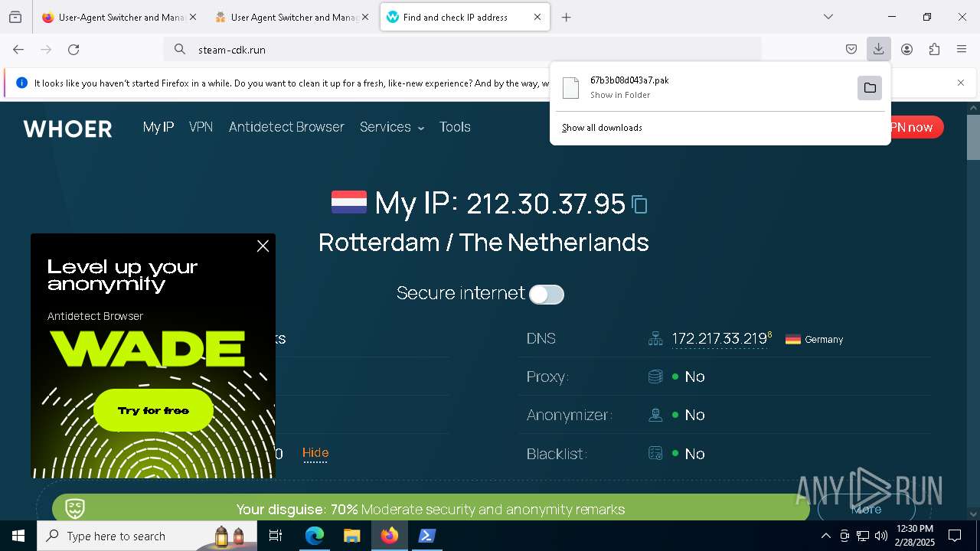
Task: Open Antidetect Browser menu item
Action: pyautogui.click(x=286, y=127)
